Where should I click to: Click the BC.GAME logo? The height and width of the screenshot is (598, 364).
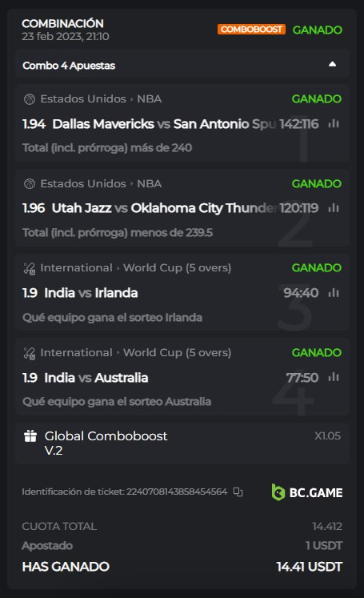pyautogui.click(x=307, y=492)
